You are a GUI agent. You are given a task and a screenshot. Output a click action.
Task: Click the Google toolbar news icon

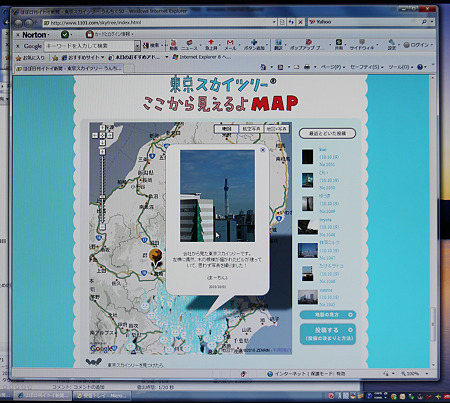189,45
